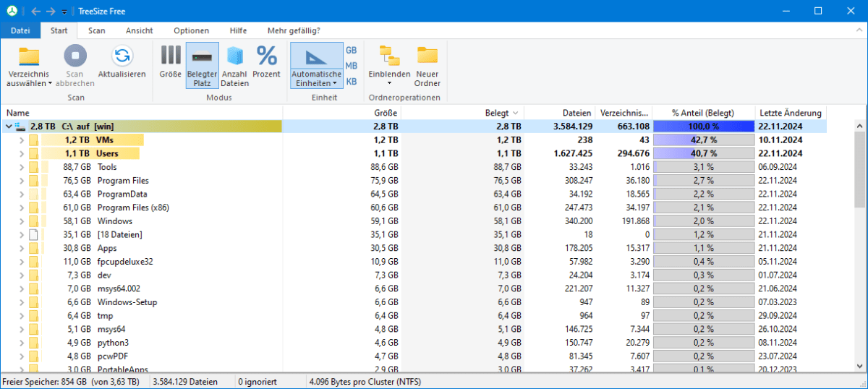Click the 42,7 % share bar
Screen dimensions: 868x389
point(703,140)
